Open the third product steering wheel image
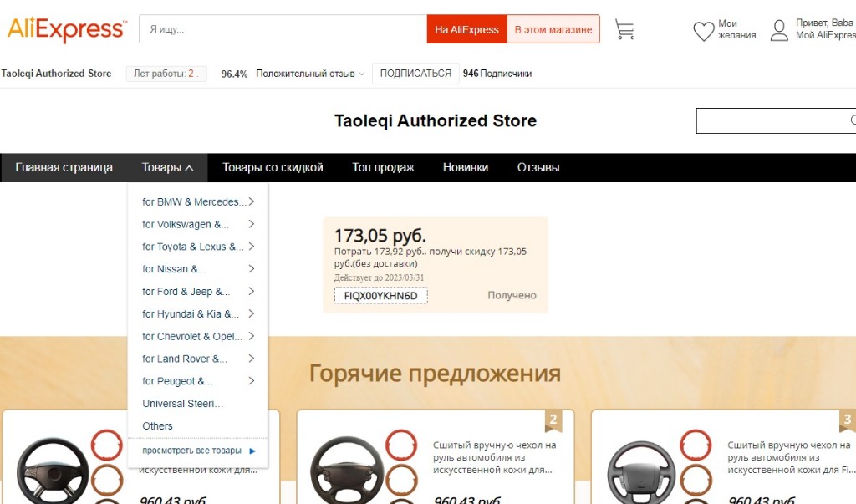This screenshot has height=504, width=856. (x=641, y=473)
